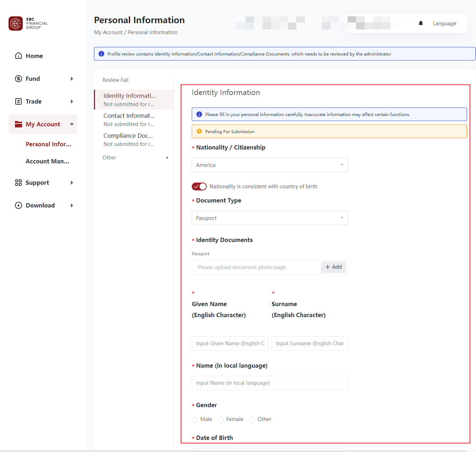This screenshot has width=476, height=452.
Task: Open Trade via its sidebar icon
Action: 18,101
